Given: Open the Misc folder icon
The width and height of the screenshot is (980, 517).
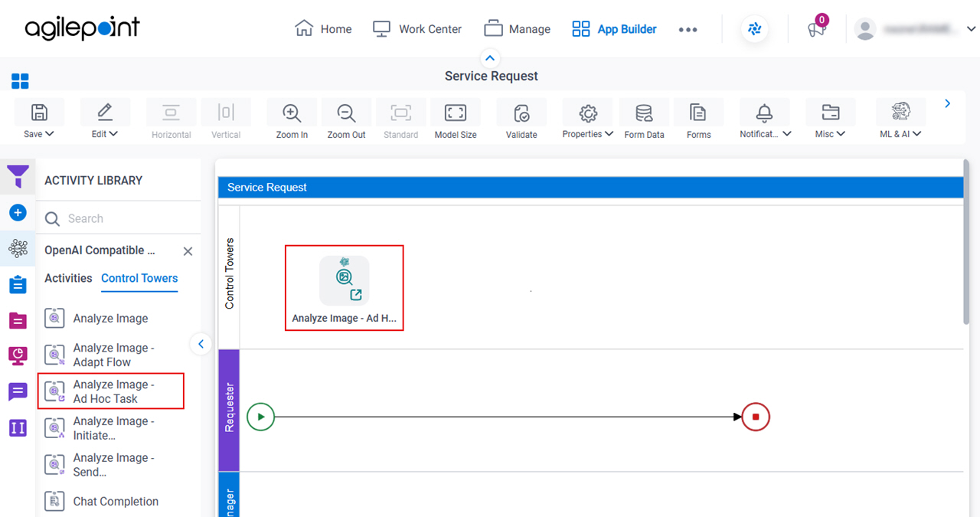Looking at the screenshot, I should point(830,113).
